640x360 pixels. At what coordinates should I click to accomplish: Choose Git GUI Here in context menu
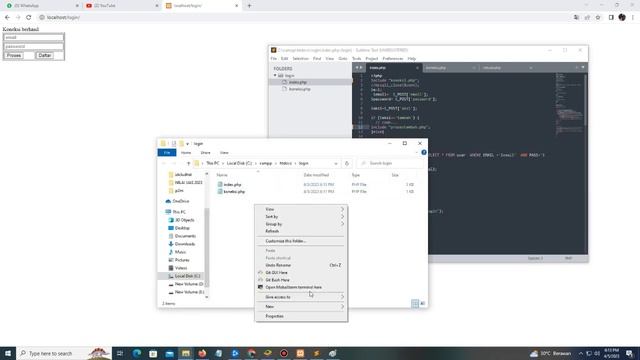[x=301, y=273]
